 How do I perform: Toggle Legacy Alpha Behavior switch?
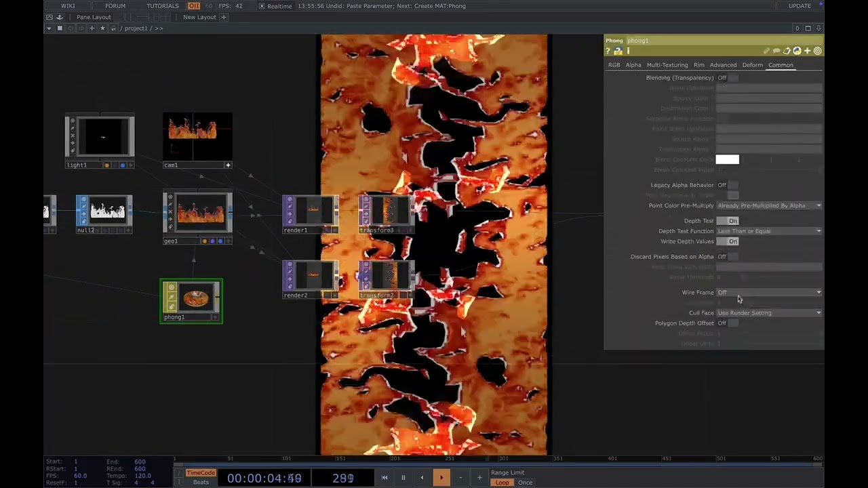(x=728, y=185)
